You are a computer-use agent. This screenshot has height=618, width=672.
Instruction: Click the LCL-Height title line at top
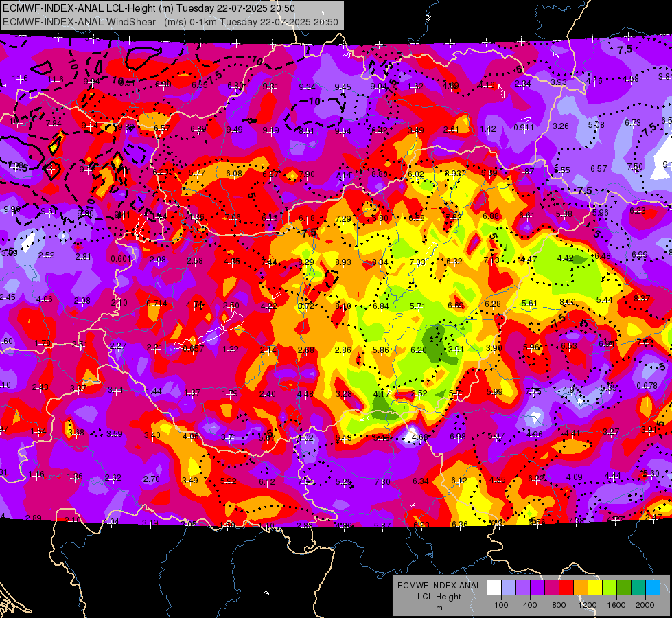tap(149, 8)
